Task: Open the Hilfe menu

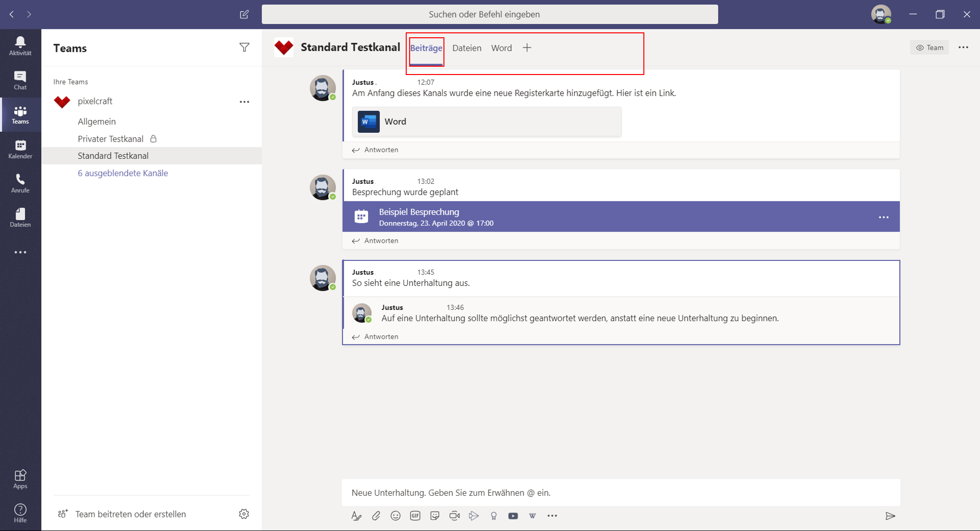Action: coord(20,513)
